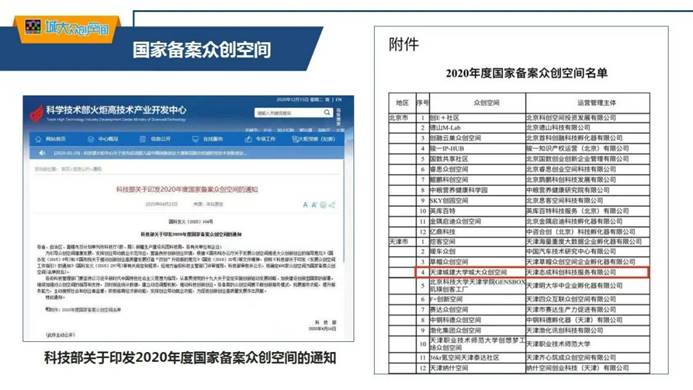Click the thumbs-up icon for 专项工作
The image size is (693, 390).
248,139
